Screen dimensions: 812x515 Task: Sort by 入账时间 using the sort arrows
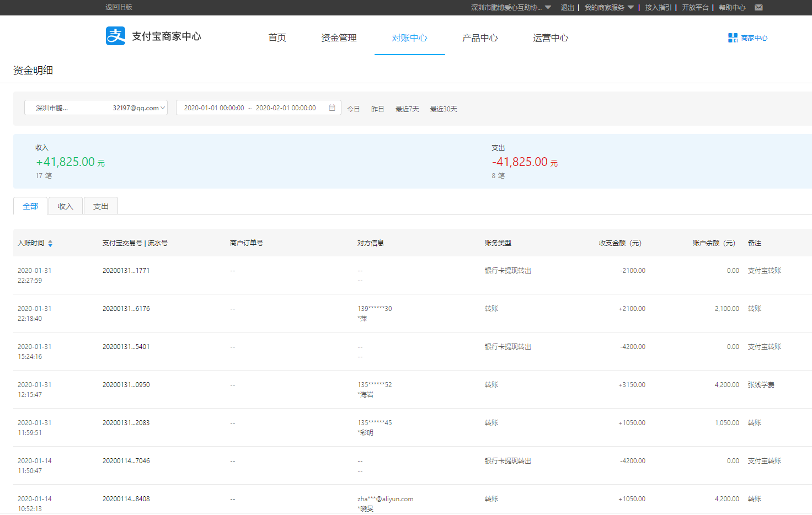click(50, 243)
